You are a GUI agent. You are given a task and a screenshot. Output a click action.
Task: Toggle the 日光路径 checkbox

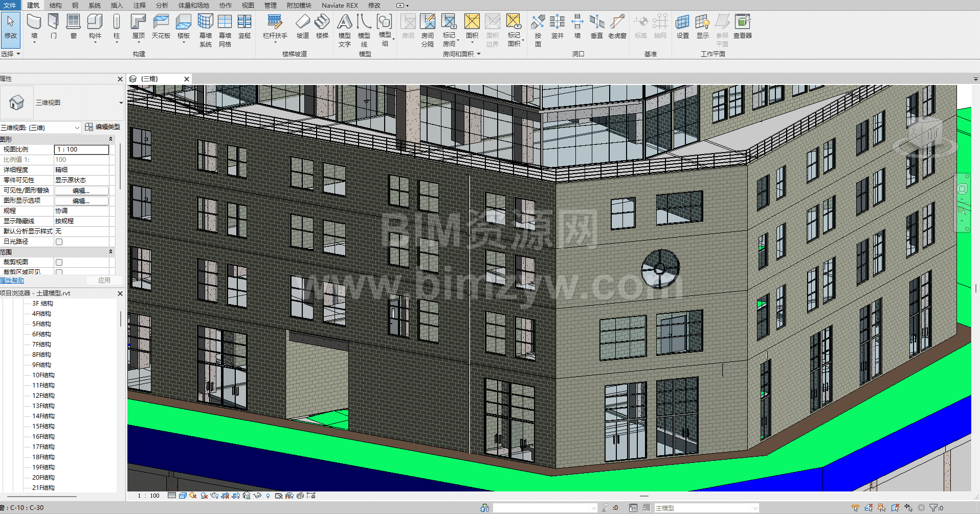click(59, 242)
